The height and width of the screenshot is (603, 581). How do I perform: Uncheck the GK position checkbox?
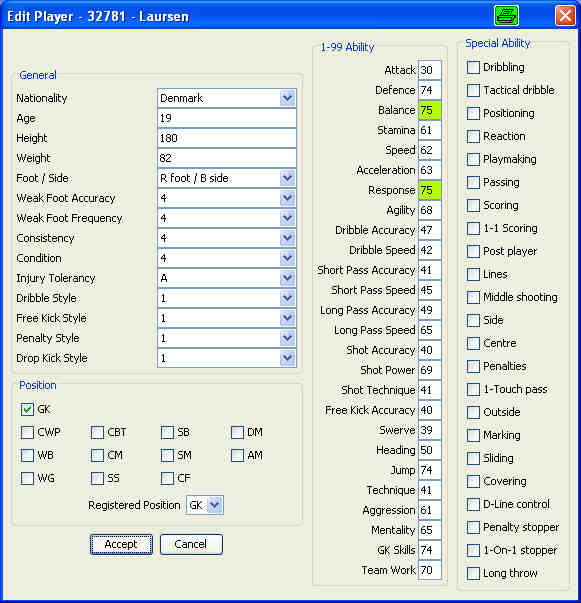[x=27, y=410]
